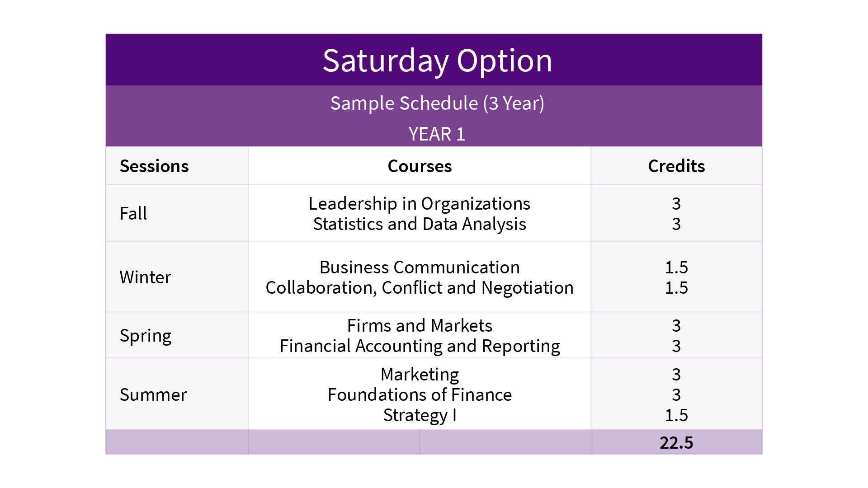
Task: Click the Business Communication course
Action: (420, 267)
